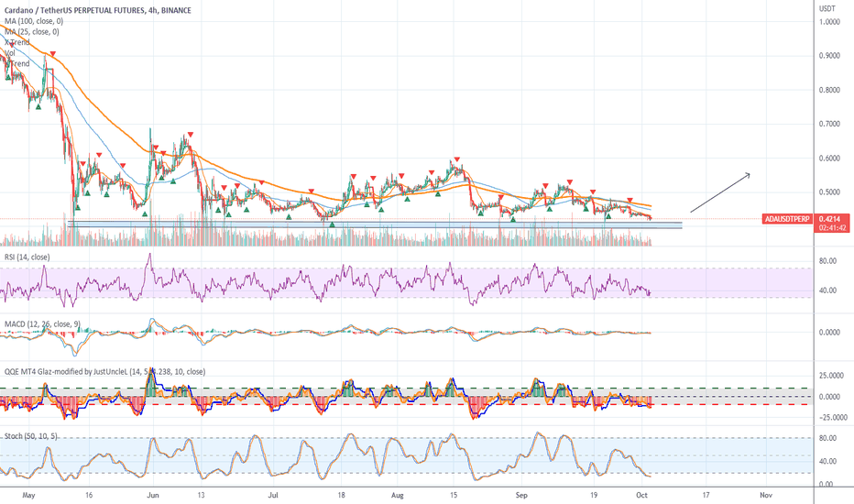Viewport: 854px width, 504px height.
Task: Click the May date on time axis
Action: 29,495
